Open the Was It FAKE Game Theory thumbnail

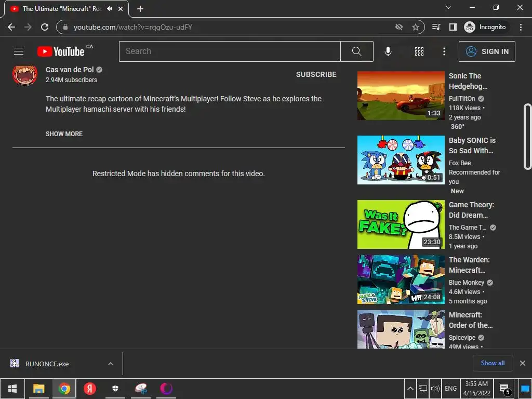pyautogui.click(x=401, y=224)
